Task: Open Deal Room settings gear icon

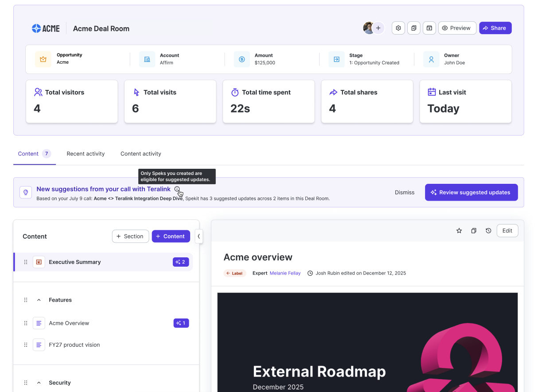Action: pyautogui.click(x=398, y=28)
